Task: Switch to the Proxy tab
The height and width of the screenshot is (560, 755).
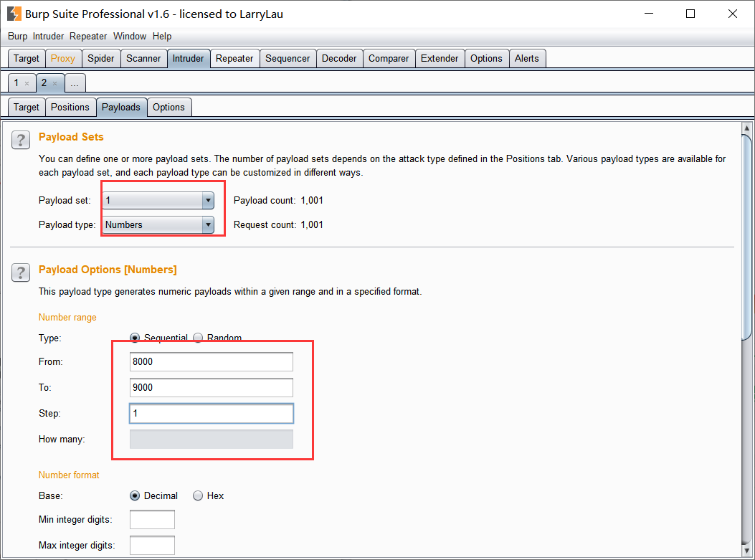Action: pyautogui.click(x=63, y=59)
